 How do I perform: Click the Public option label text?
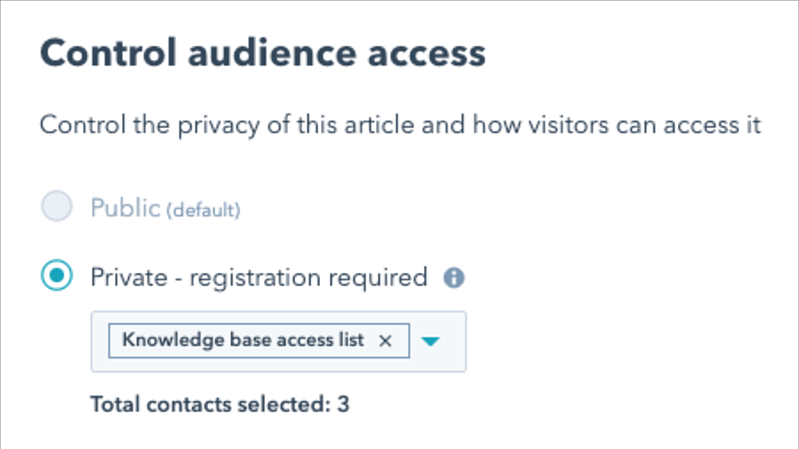click(x=125, y=208)
